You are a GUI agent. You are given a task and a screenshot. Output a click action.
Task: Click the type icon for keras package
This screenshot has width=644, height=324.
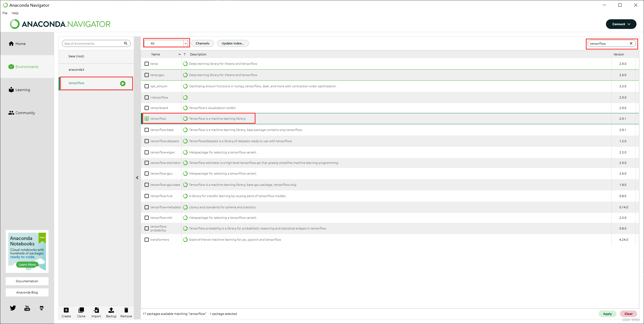(x=185, y=64)
